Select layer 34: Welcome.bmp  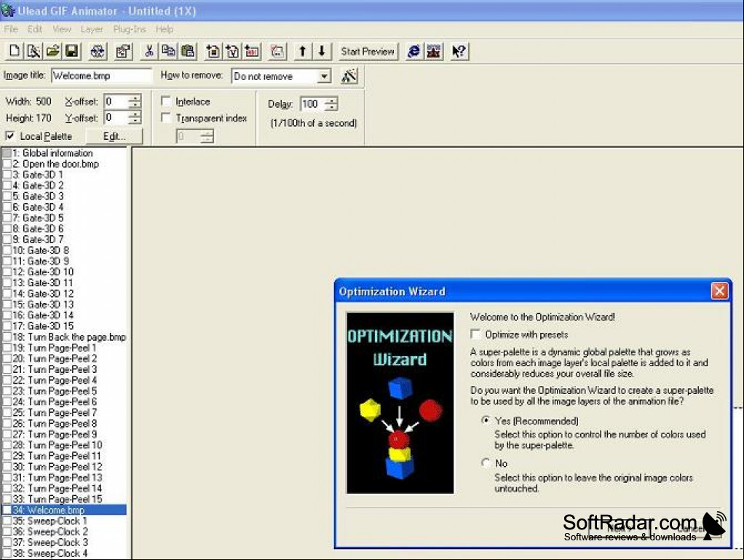[x=65, y=510]
